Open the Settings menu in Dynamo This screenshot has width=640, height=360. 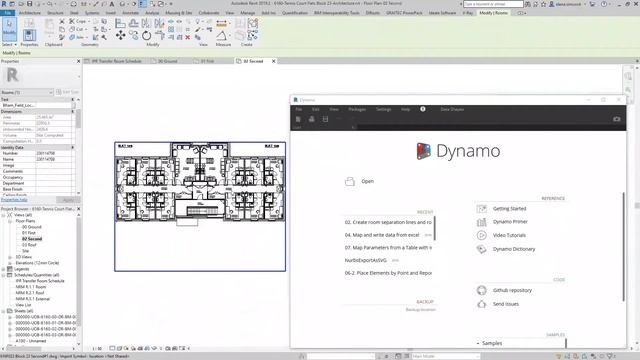pos(383,109)
